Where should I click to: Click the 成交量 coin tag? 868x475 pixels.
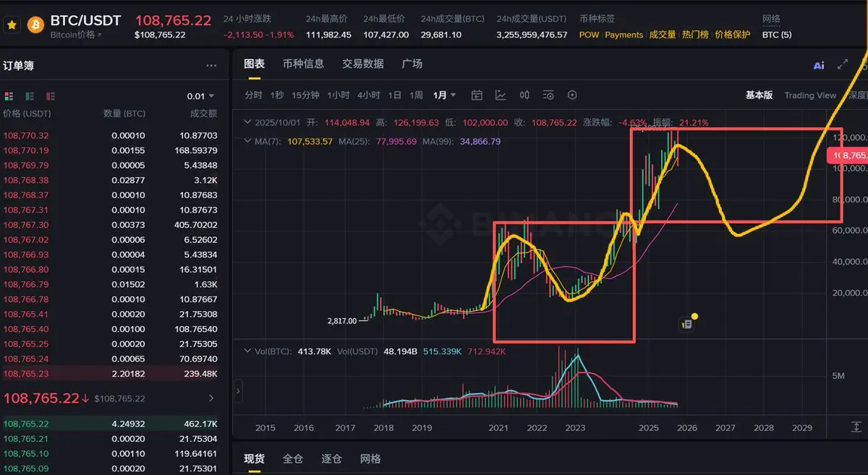tap(663, 35)
